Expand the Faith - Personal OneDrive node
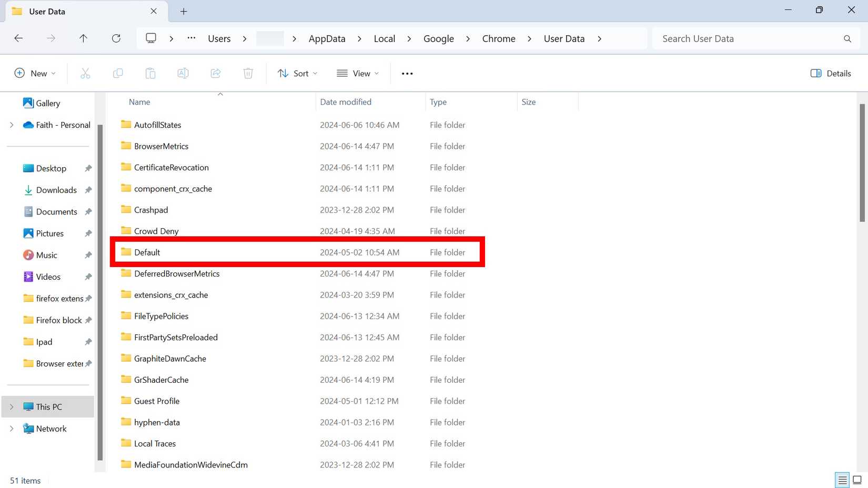The width and height of the screenshot is (868, 488). (12, 125)
